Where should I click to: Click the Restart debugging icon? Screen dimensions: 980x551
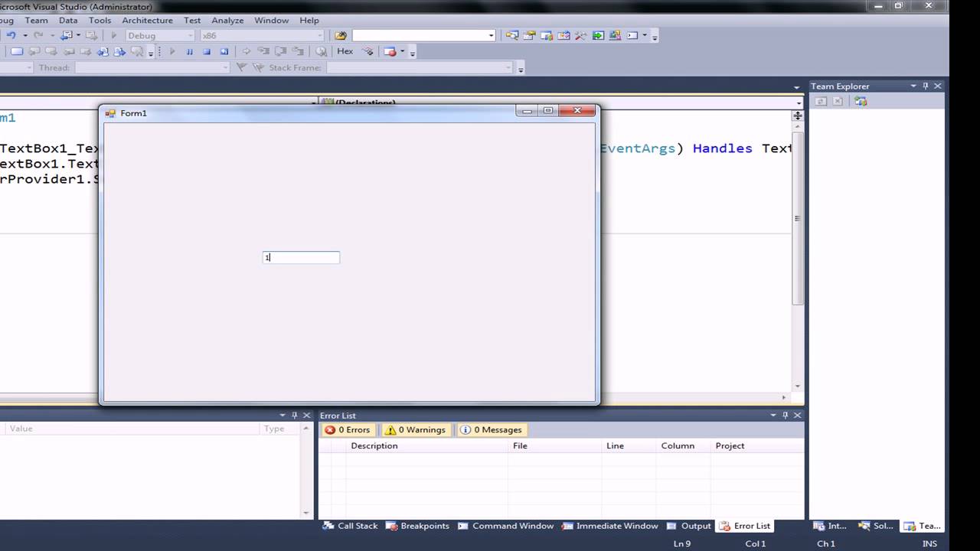(224, 52)
